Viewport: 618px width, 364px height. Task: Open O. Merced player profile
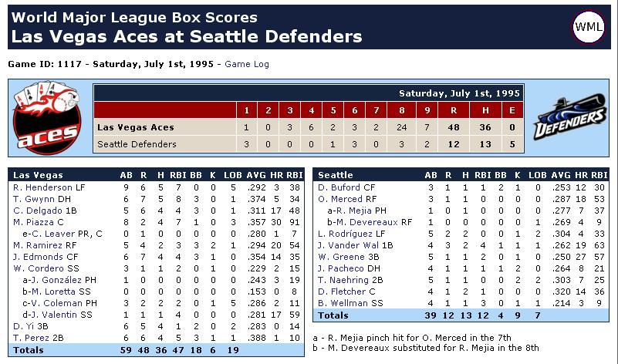click(340, 199)
